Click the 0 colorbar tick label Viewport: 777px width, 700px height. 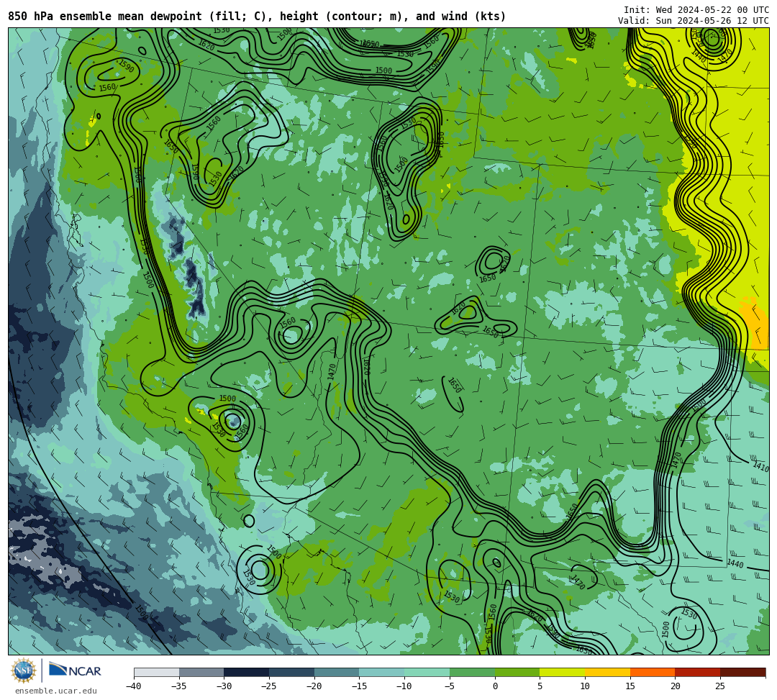tap(495, 686)
